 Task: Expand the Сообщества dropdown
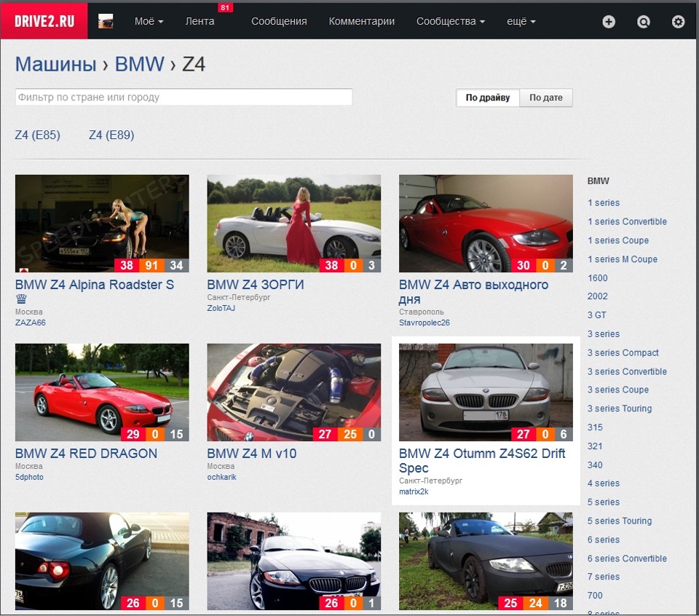tap(449, 21)
